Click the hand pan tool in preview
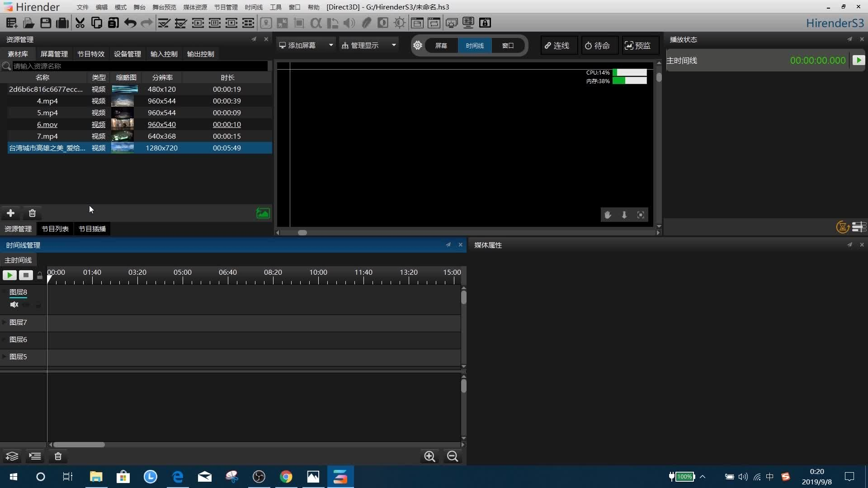The image size is (868, 488). click(608, 215)
